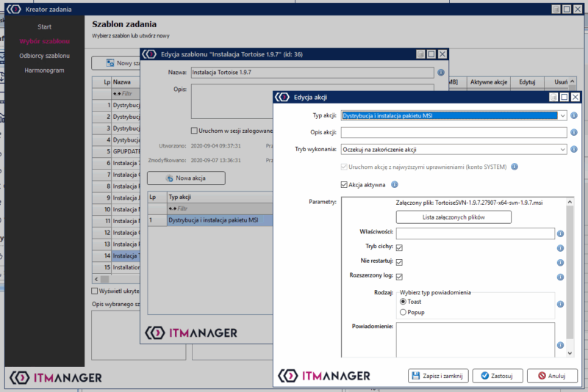Screen dimensions: 588x392
Task: Click info icon next to Tryb cichy
Action: (560, 248)
